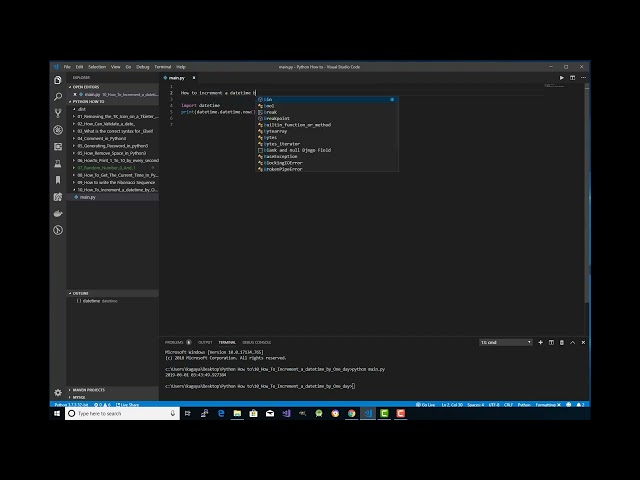Kill the terminal with the trash icon
The height and width of the screenshot is (480, 640).
tap(562, 342)
